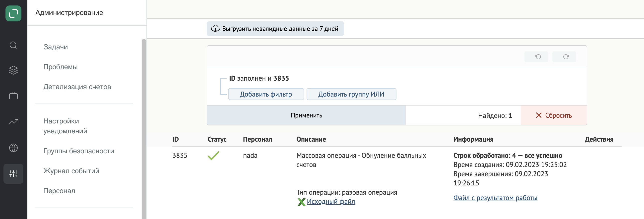644x219 pixels.
Task: Click Добавить группу ИЛИ button
Action: (x=351, y=94)
